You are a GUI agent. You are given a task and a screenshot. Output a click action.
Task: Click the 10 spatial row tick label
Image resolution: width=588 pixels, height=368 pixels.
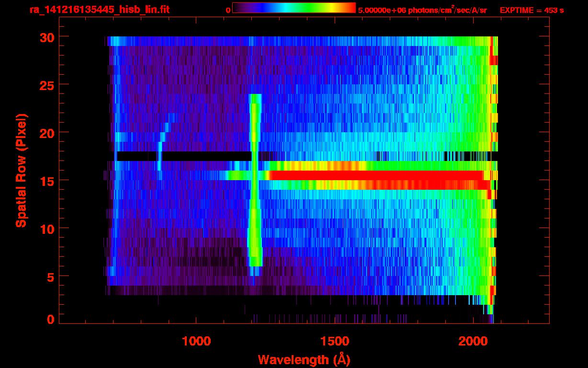[48, 229]
